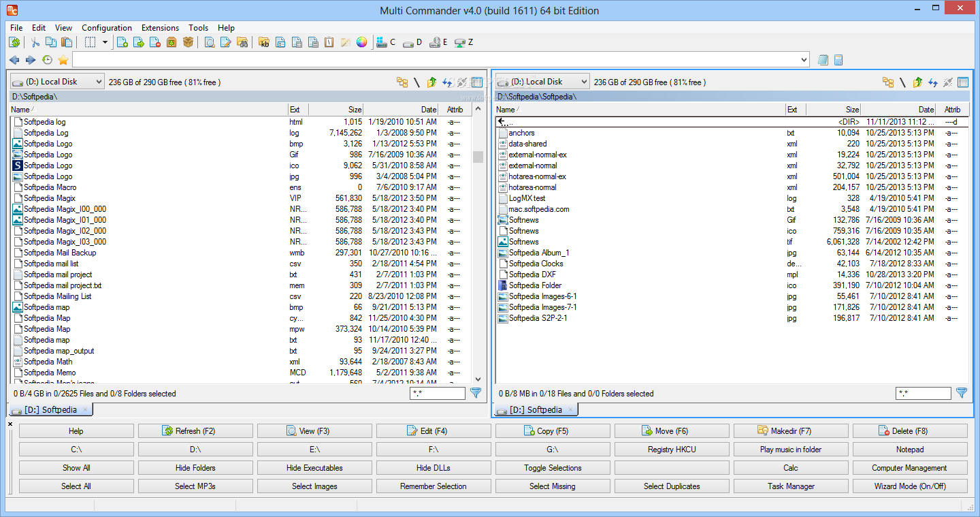Open the Tools menu
This screenshot has width=980, height=517.
199,28
